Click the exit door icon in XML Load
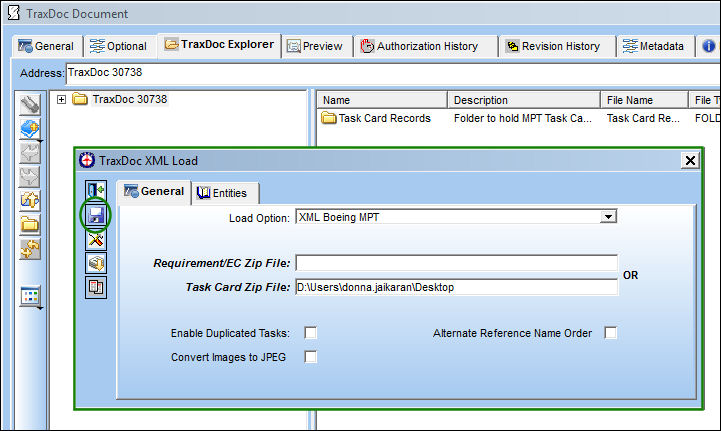 tap(96, 190)
